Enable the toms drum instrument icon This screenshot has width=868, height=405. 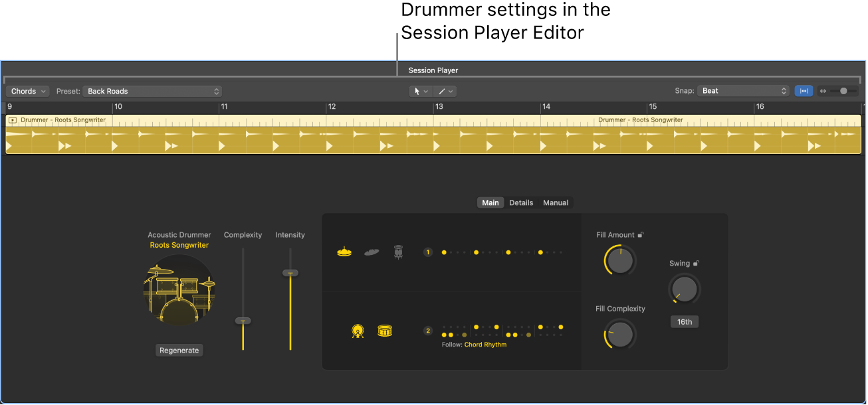398,252
